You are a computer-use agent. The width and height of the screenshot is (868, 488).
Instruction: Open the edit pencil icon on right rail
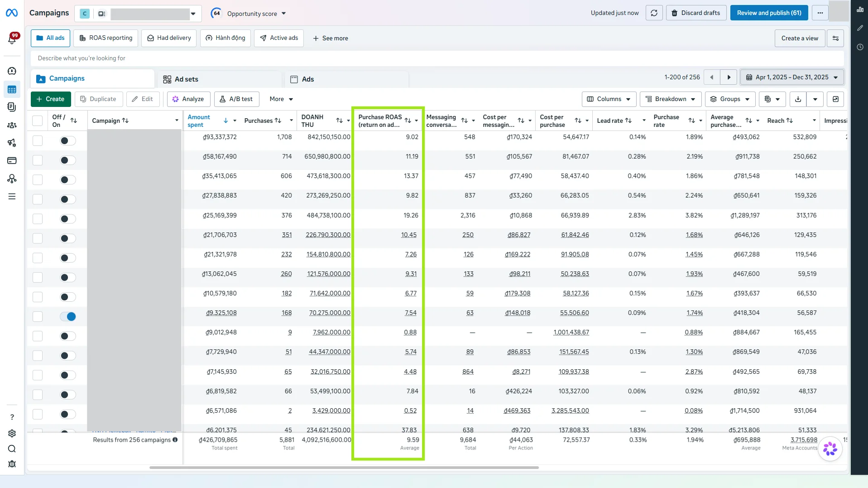(860, 28)
